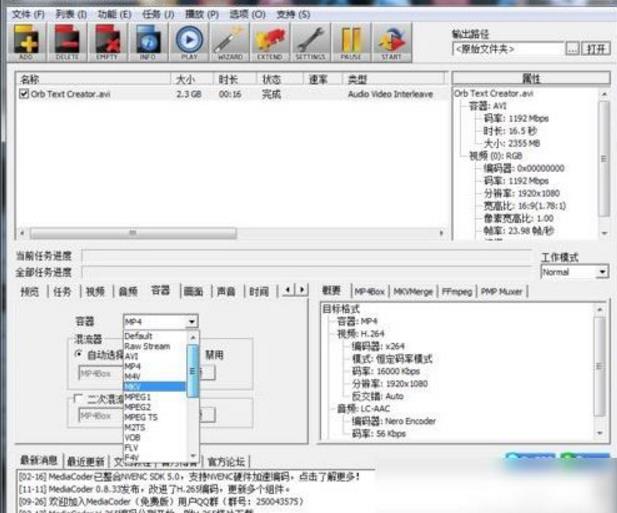Click the EMPTY list toolbar icon
This screenshot has width=617, height=513.
point(108,42)
